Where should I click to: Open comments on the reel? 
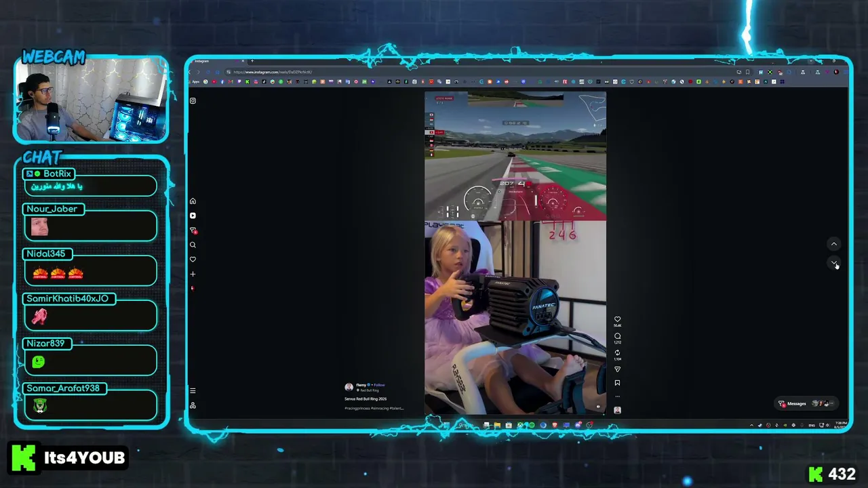tap(617, 336)
